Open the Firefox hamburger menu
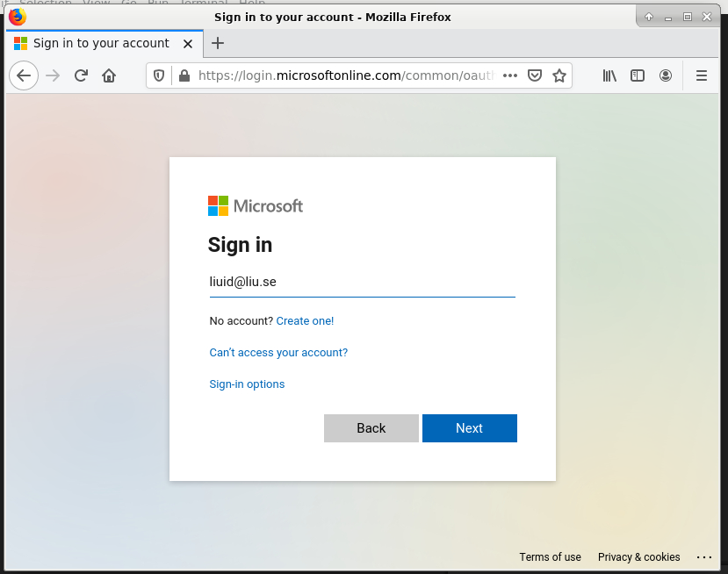This screenshot has width=728, height=574. pos(702,75)
